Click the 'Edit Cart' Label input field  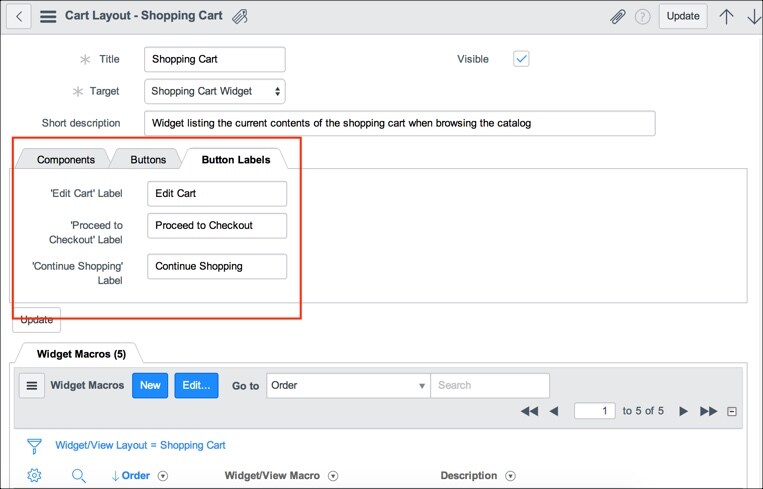tap(217, 194)
